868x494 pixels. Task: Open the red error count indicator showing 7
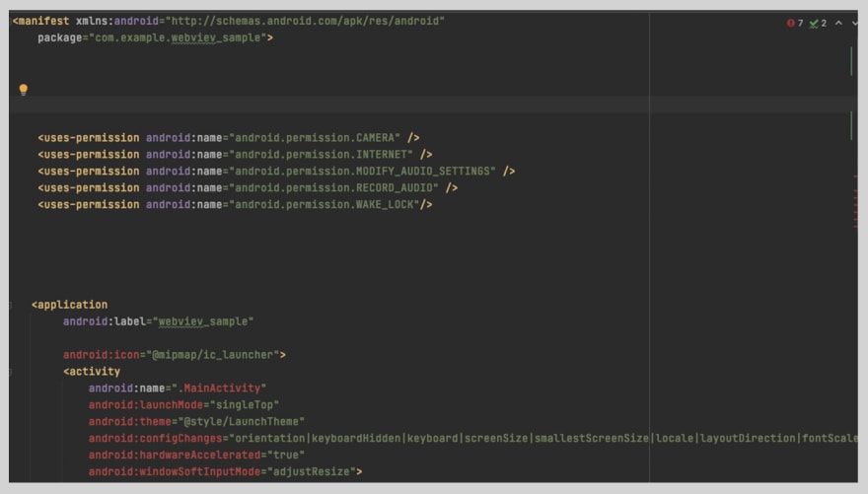point(795,23)
